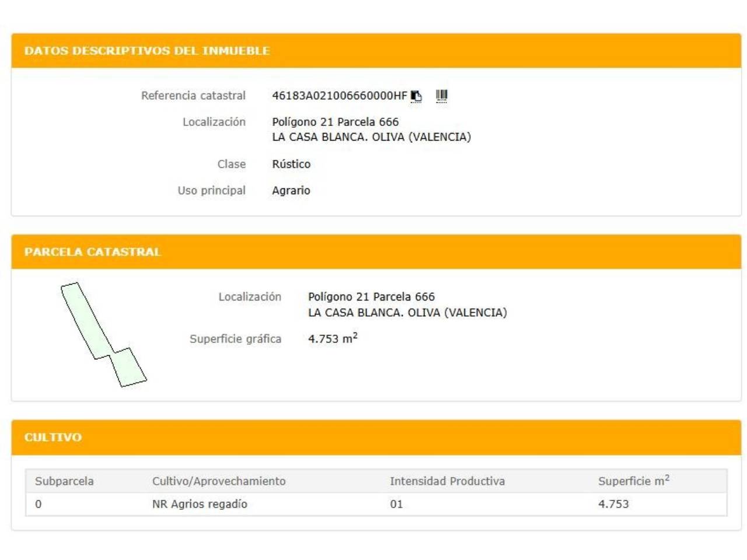Click the 'Parcela catastral' section header
Screen dimensions: 747x560
92,252
